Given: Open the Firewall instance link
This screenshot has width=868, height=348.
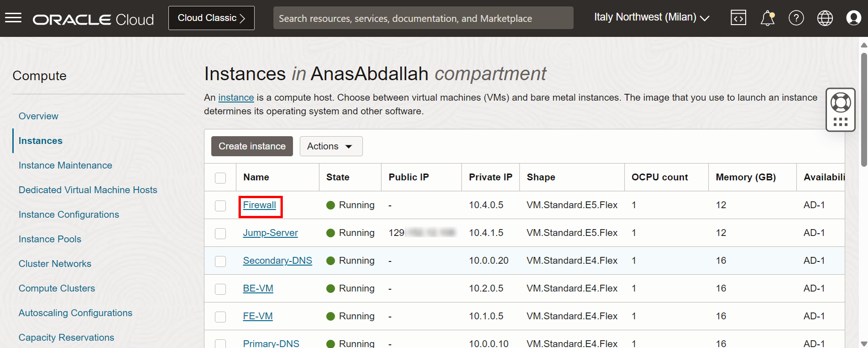Looking at the screenshot, I should 260,205.
